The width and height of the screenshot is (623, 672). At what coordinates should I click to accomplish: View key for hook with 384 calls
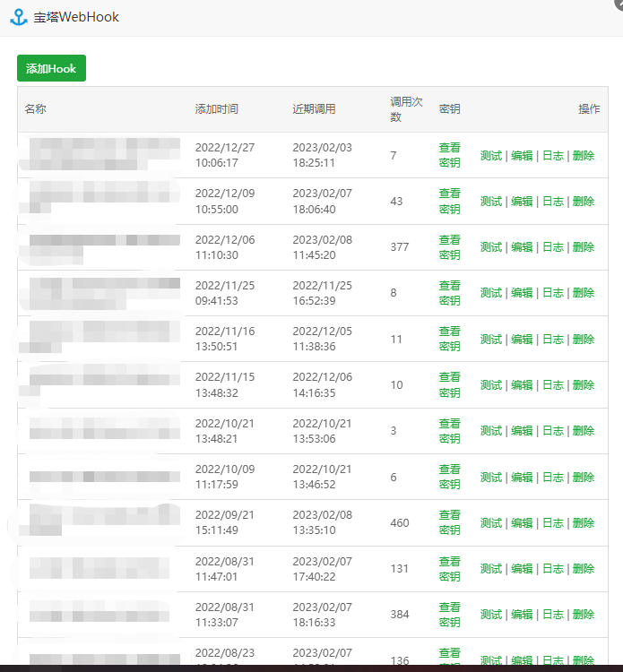[x=449, y=615]
